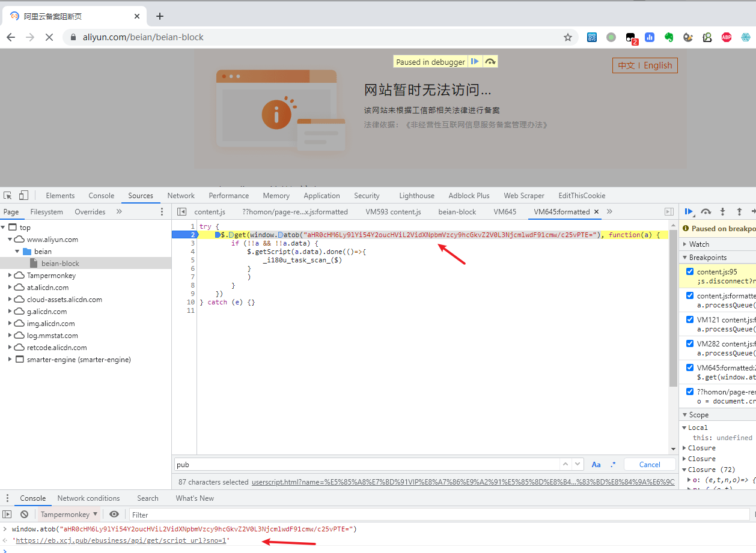Image resolution: width=756 pixels, height=553 pixels.
Task: Disable the VM121 content.js breakpoint
Action: [x=690, y=320]
